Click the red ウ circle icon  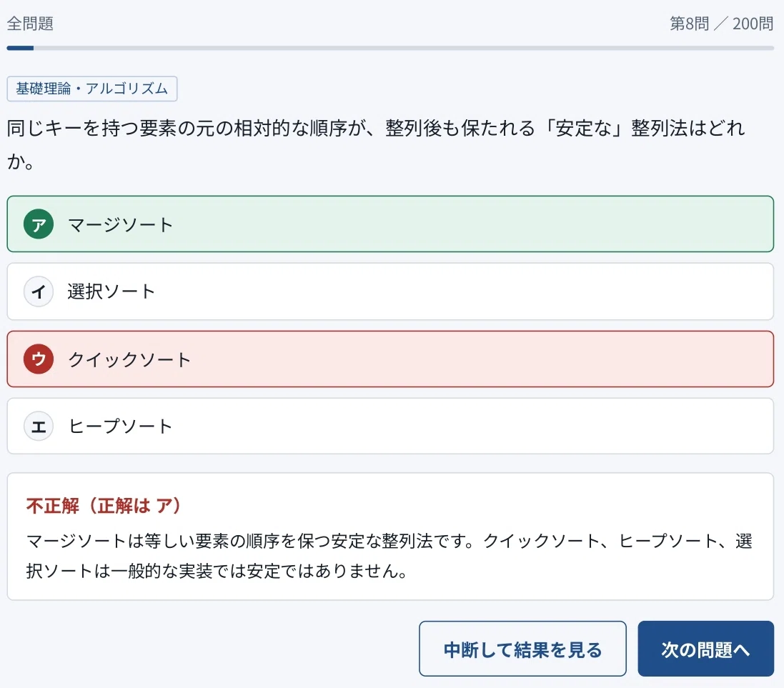(39, 359)
